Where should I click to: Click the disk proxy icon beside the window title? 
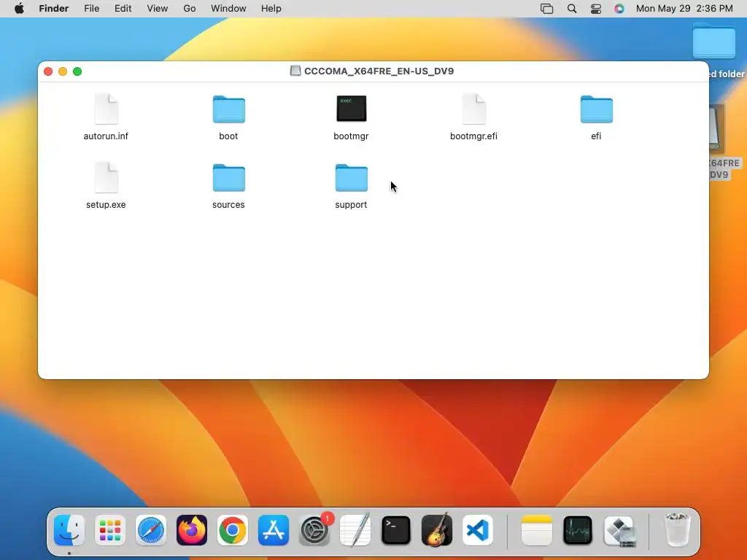pyautogui.click(x=295, y=71)
